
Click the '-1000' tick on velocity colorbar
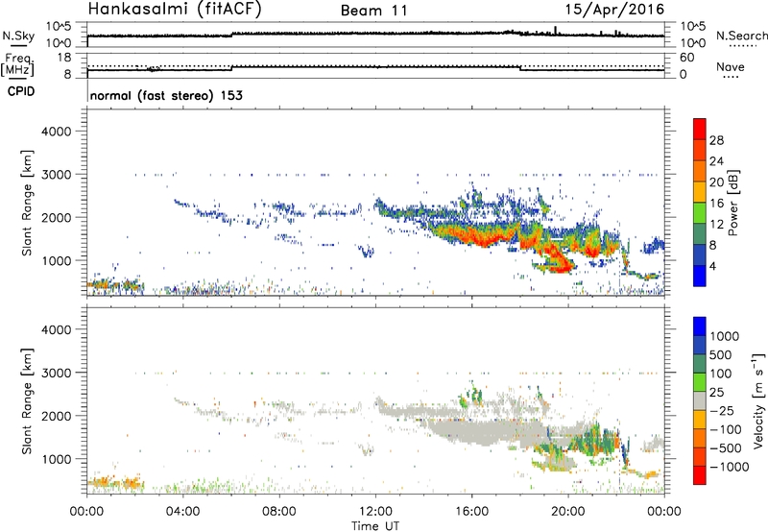click(730, 467)
